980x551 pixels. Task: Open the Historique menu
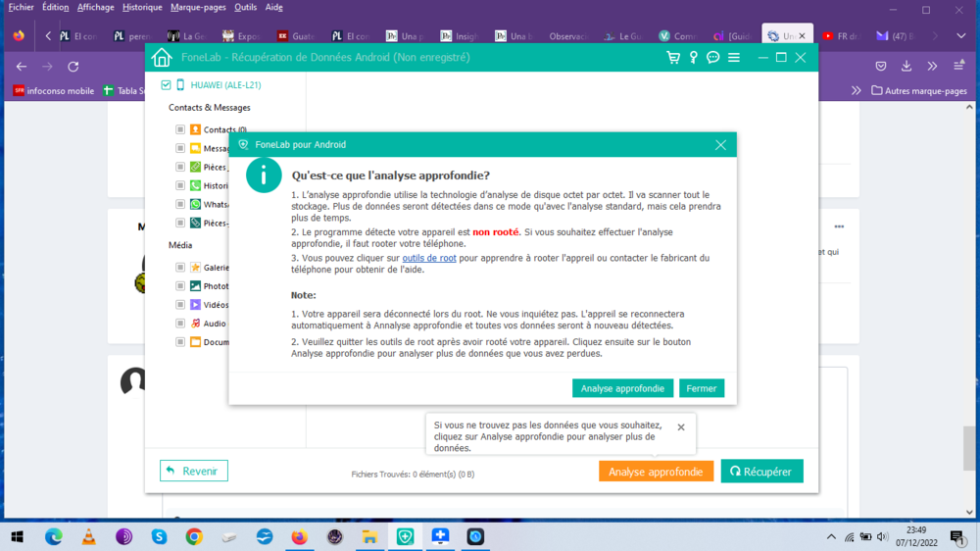click(142, 7)
